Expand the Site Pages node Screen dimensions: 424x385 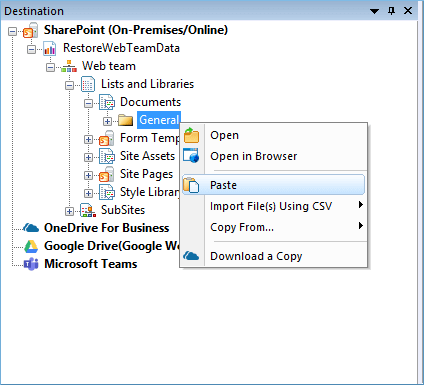point(88,175)
